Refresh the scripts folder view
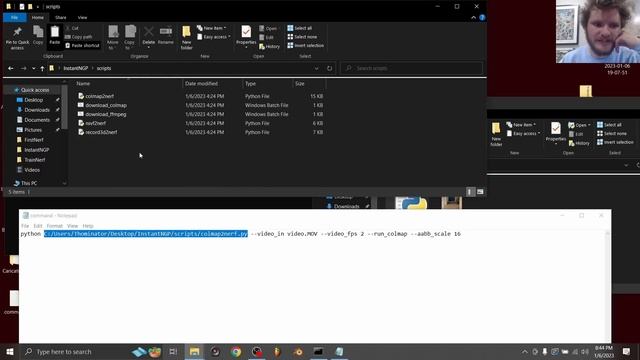 [x=329, y=69]
